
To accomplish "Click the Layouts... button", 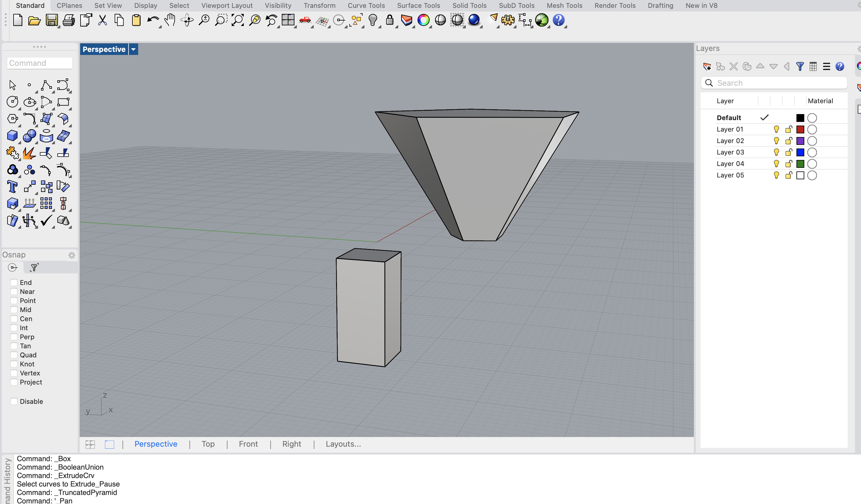I will [x=343, y=444].
